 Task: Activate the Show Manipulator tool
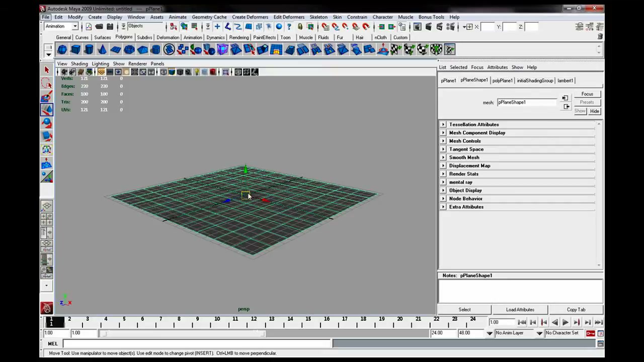pos(47,176)
